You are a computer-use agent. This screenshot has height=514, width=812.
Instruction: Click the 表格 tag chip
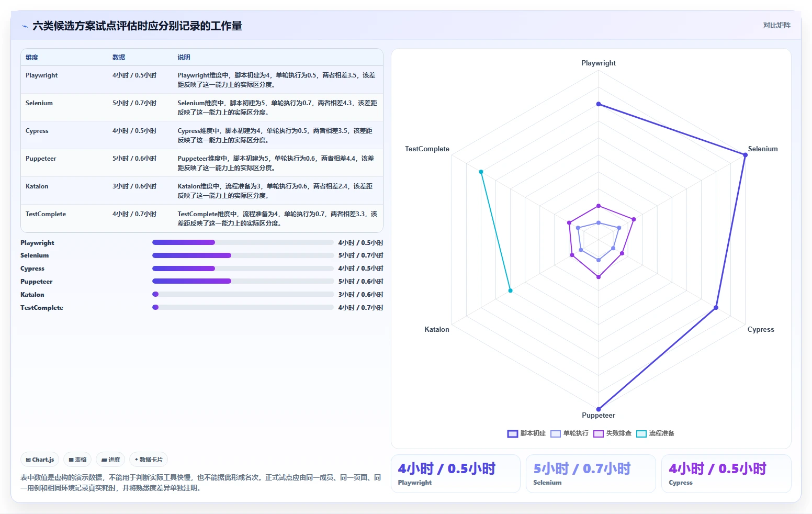77,460
